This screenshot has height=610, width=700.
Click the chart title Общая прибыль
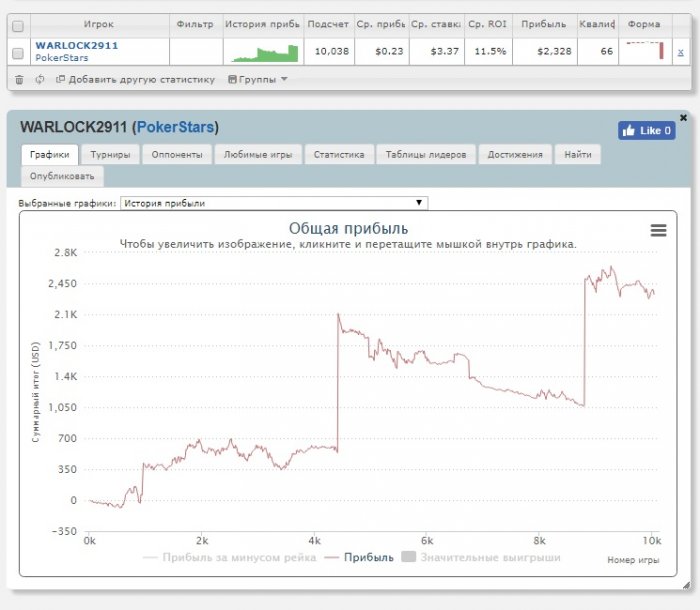pyautogui.click(x=348, y=228)
